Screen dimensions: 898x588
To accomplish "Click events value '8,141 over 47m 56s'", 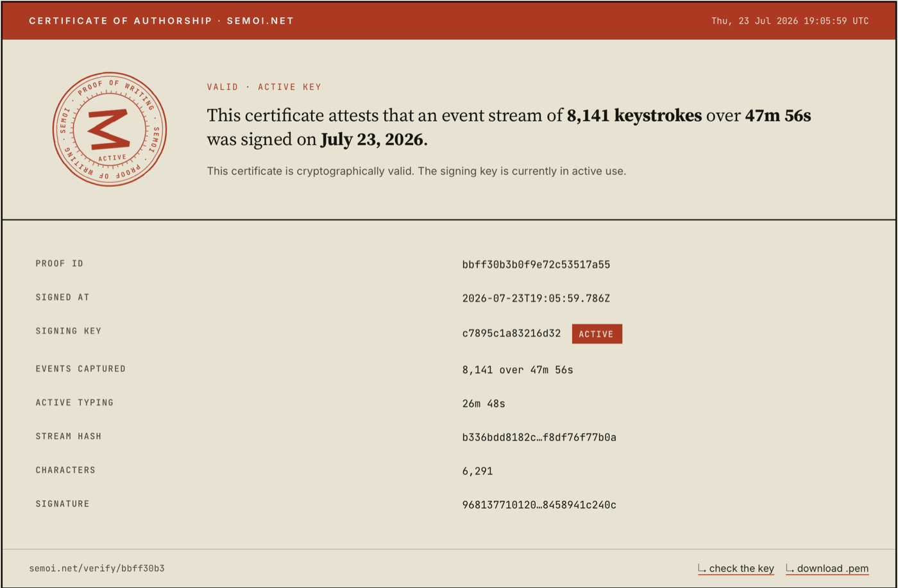I will (518, 370).
